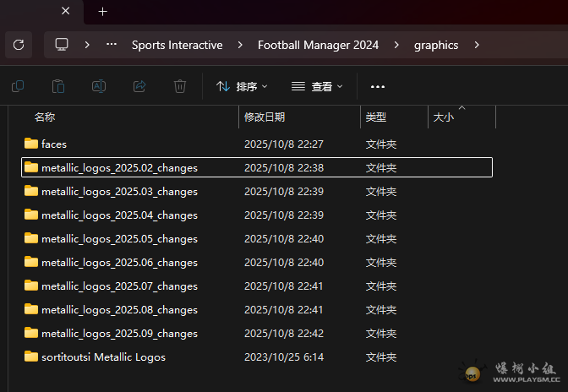
Task: Sort by 名称 column header
Action: click(45, 117)
